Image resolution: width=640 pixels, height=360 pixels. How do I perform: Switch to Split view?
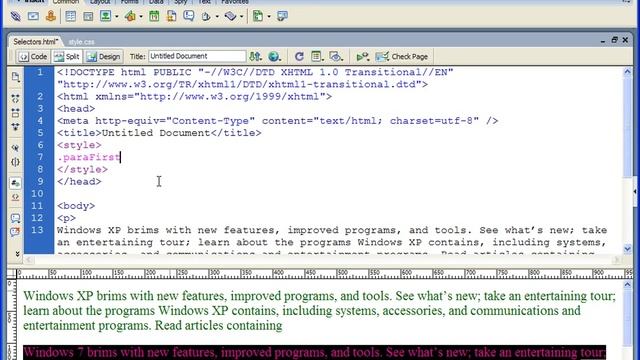tap(67, 56)
